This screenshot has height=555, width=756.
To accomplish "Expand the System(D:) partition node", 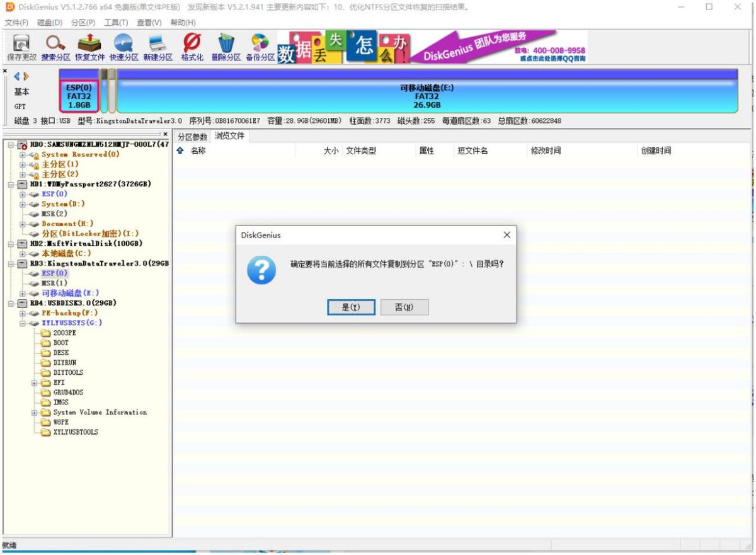I will (x=23, y=204).
